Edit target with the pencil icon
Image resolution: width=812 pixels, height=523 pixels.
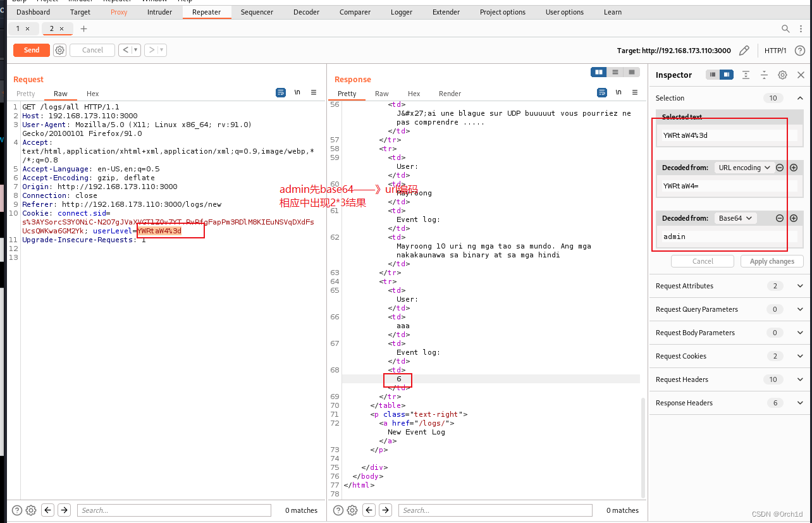744,51
